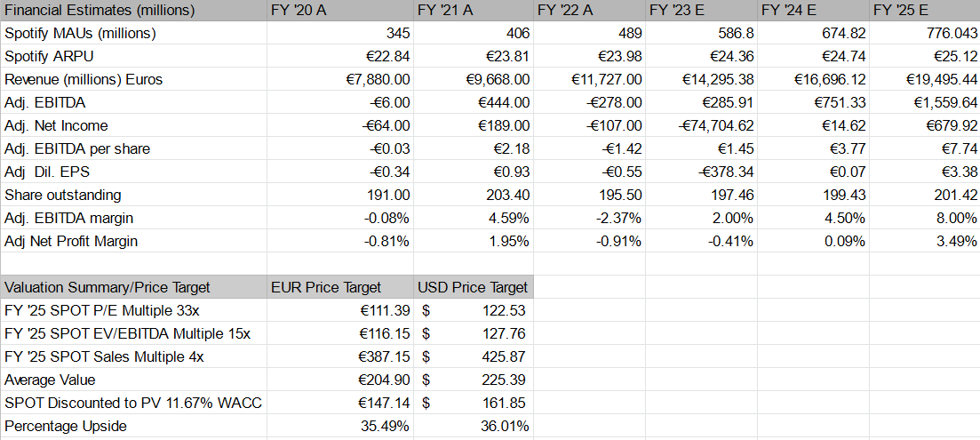Click the Share outstanding value 203.40

coord(474,195)
